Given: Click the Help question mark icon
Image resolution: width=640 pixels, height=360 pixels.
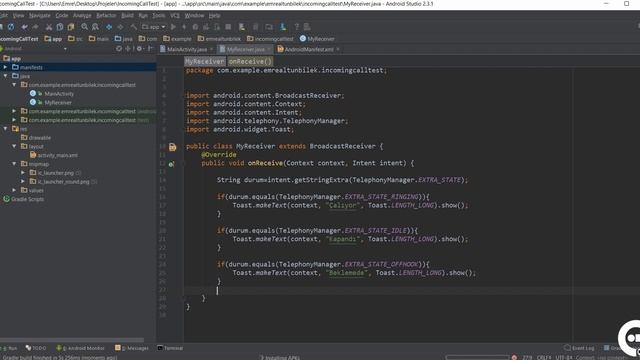Looking at the screenshot, I should pos(296,27).
